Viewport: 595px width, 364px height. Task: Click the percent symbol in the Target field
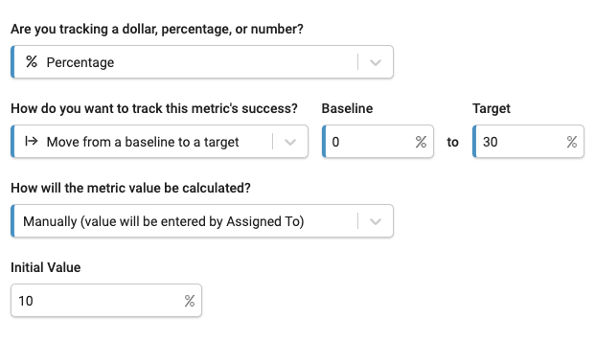click(572, 142)
